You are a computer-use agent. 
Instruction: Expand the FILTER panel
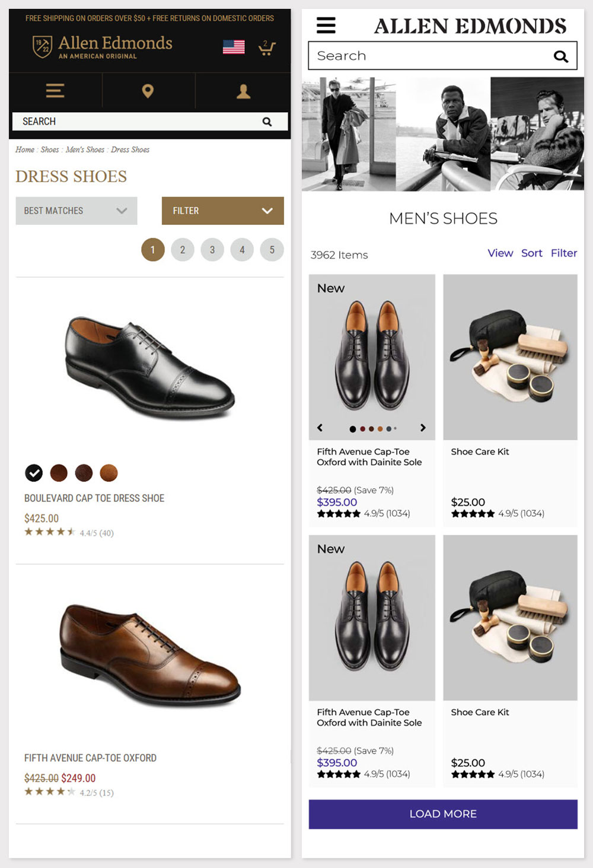[222, 211]
